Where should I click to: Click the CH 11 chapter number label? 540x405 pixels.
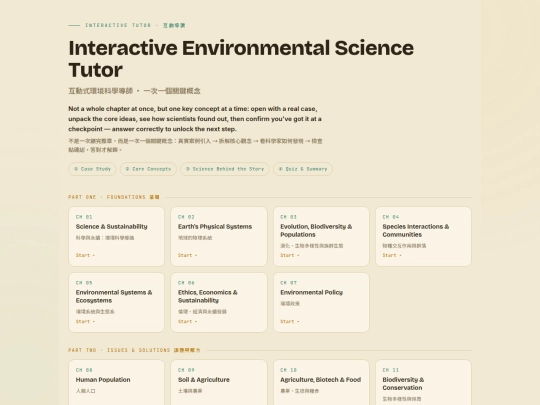[x=391, y=370]
